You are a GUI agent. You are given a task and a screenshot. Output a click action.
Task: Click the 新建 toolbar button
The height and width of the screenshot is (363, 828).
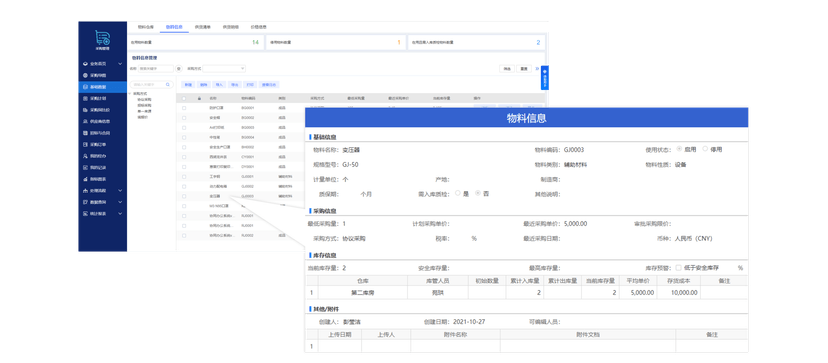pos(189,85)
